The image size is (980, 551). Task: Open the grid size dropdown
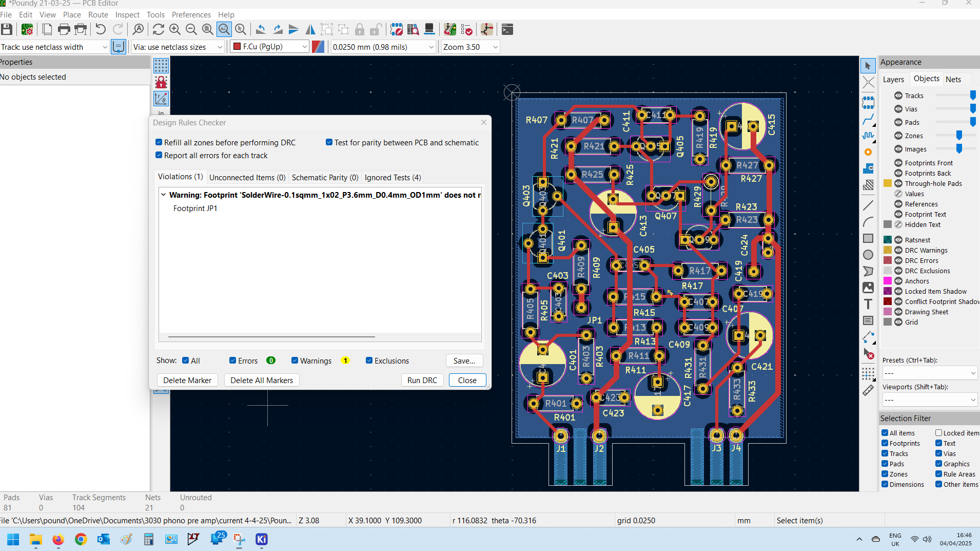click(x=383, y=47)
